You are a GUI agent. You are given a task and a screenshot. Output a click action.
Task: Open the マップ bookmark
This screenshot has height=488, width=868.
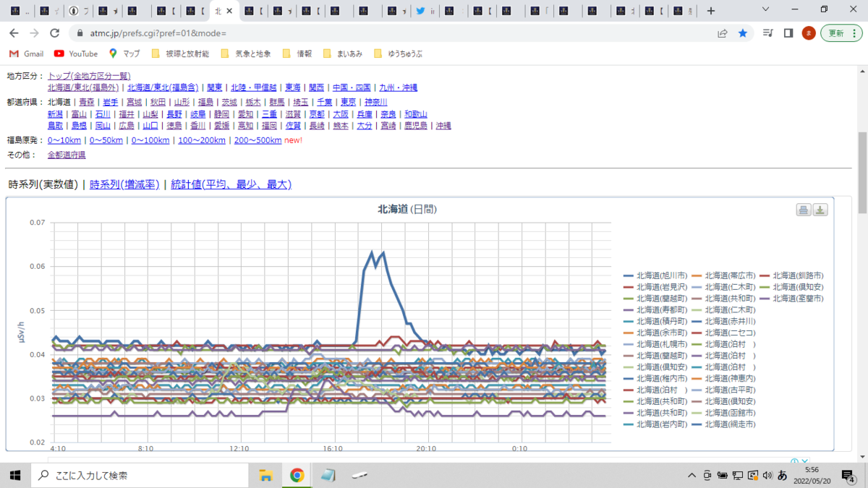[124, 53]
